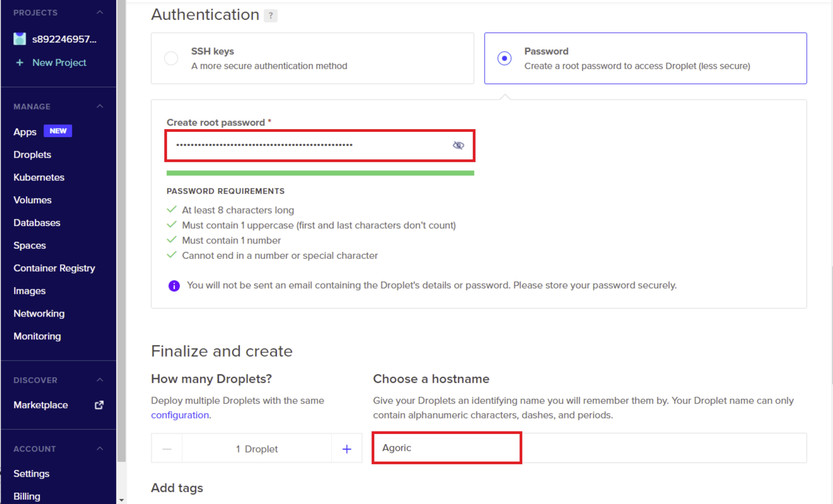Screen dimensions: 833x504
Task: Toggle password visibility eye icon
Action: (458, 145)
